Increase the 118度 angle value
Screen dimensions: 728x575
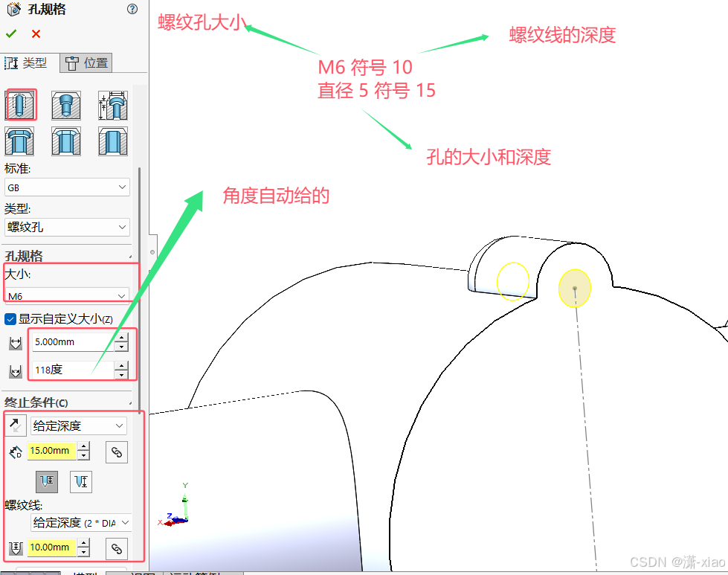[121, 365]
